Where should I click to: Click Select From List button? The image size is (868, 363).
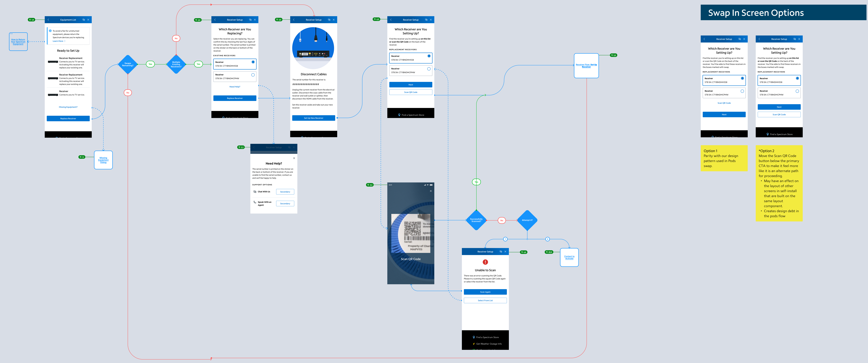click(485, 301)
